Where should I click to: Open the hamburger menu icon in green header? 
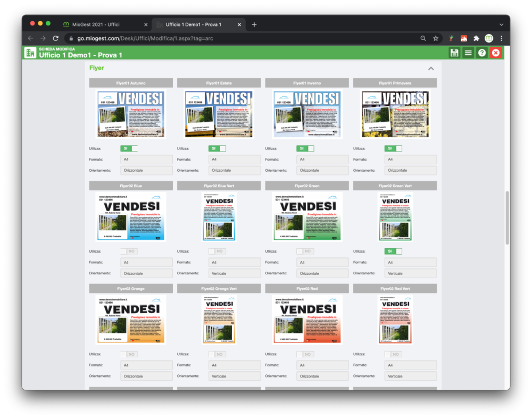click(x=468, y=53)
